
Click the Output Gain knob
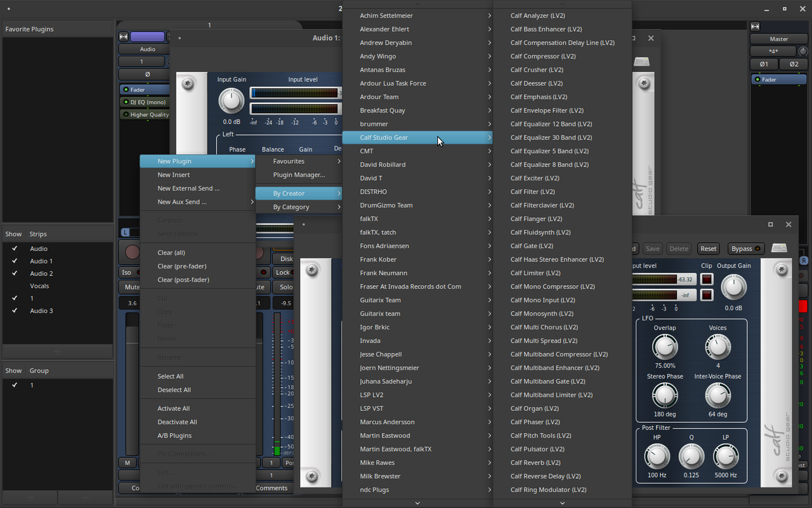point(733,287)
